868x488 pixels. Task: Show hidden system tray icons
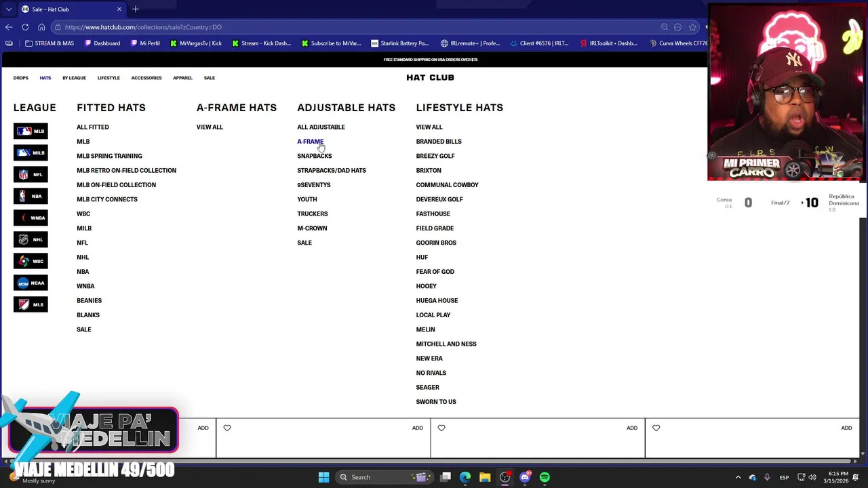pos(738,477)
